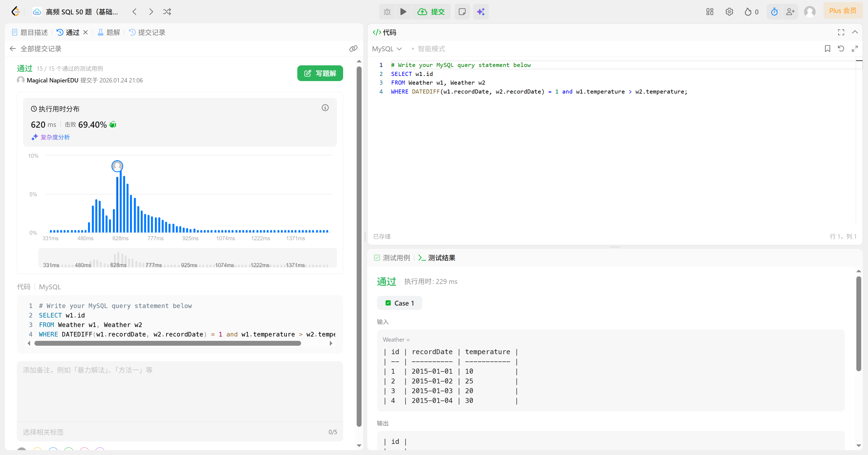Open the notes sticky icon
The image size is (868, 455).
[x=462, y=12]
